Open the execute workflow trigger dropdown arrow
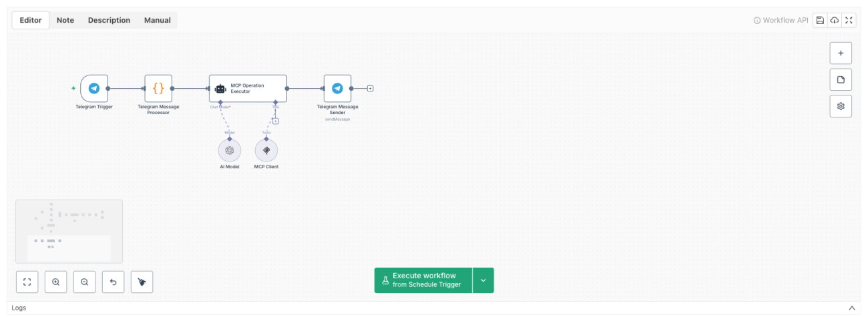This screenshot has width=868, height=317. [x=483, y=280]
